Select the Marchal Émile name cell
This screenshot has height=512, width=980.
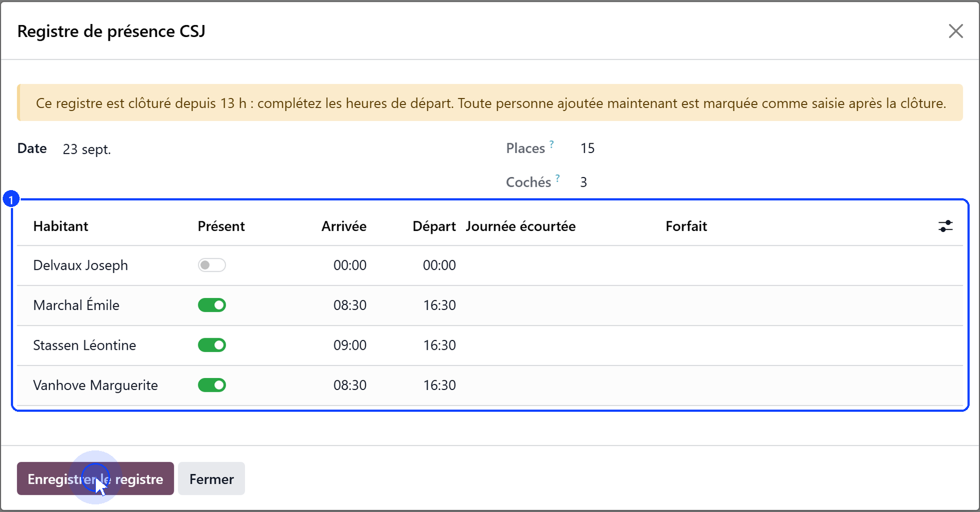pos(76,305)
